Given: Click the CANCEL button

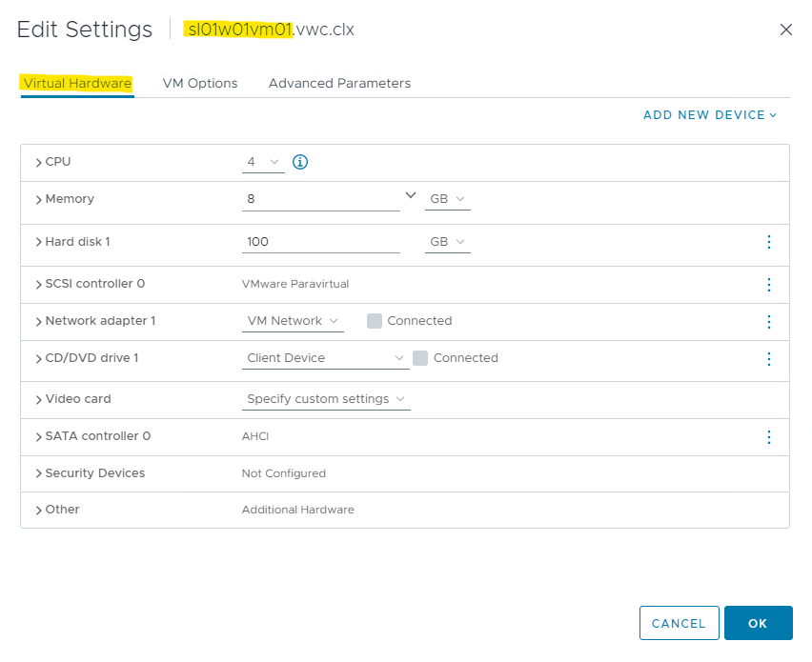Looking at the screenshot, I should 679,623.
